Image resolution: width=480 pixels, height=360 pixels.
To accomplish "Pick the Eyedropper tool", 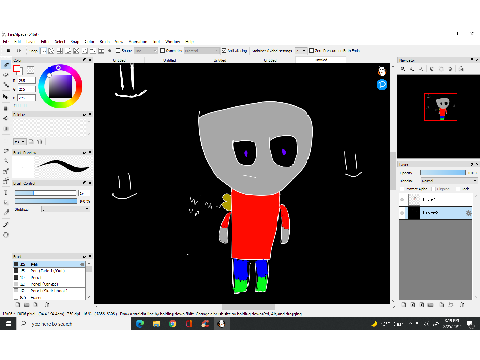I will (x=6, y=212).
